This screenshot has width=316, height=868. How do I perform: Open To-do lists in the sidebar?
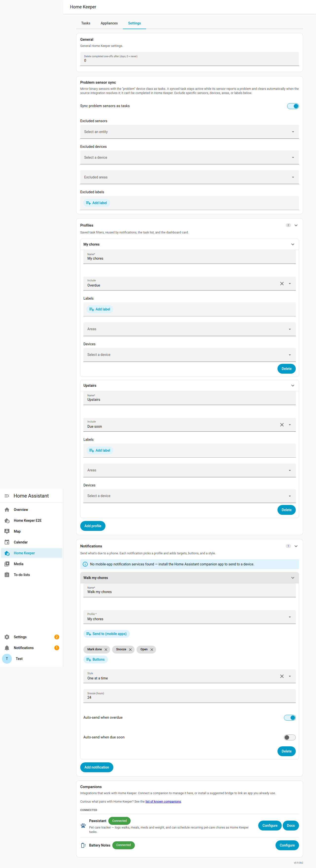[31, 575]
